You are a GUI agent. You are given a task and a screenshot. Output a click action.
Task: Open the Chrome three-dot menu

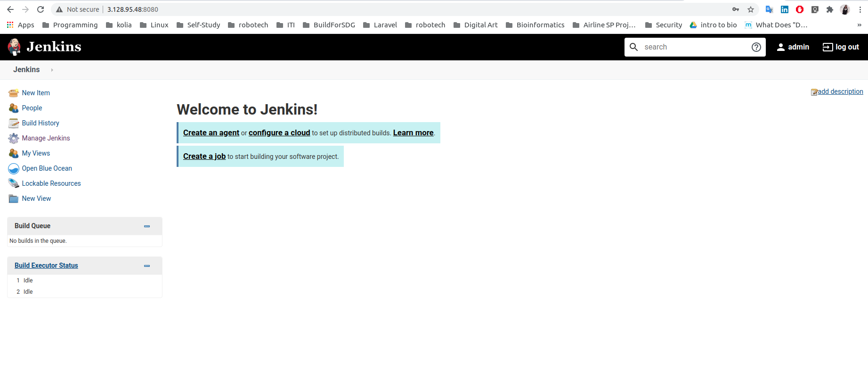point(860,9)
